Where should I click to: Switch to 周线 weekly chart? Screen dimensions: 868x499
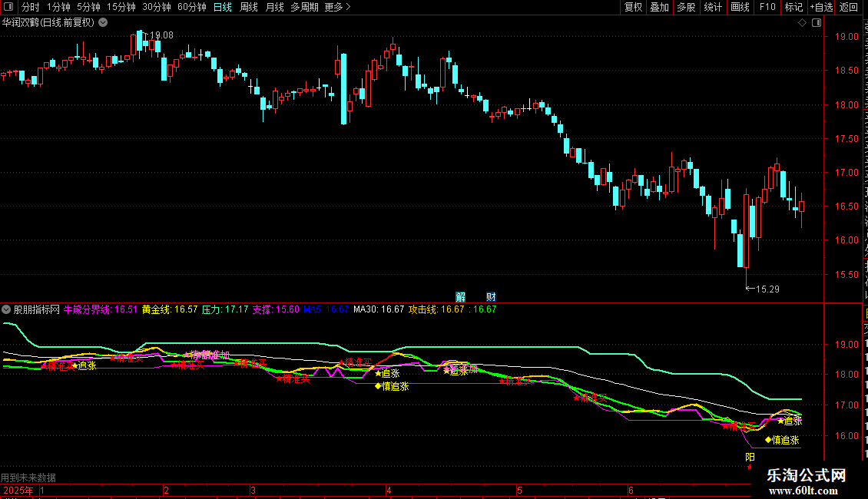click(x=249, y=7)
